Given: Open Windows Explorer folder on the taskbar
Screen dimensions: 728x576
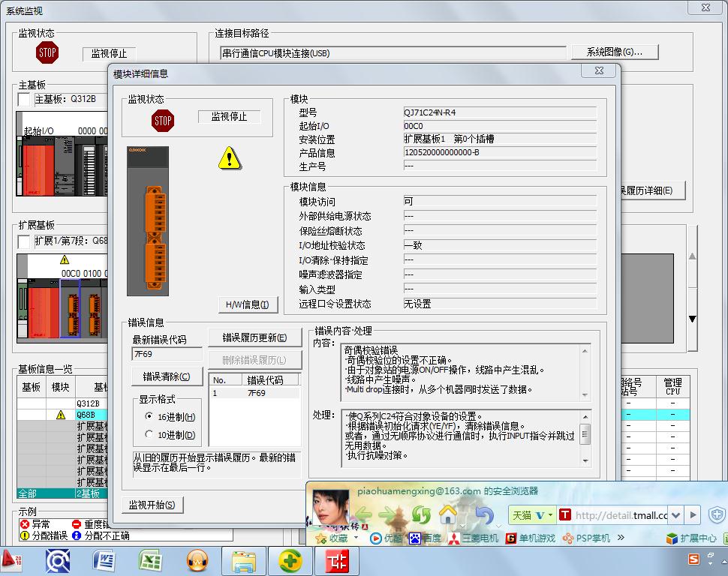Looking at the screenshot, I should click(x=244, y=560).
